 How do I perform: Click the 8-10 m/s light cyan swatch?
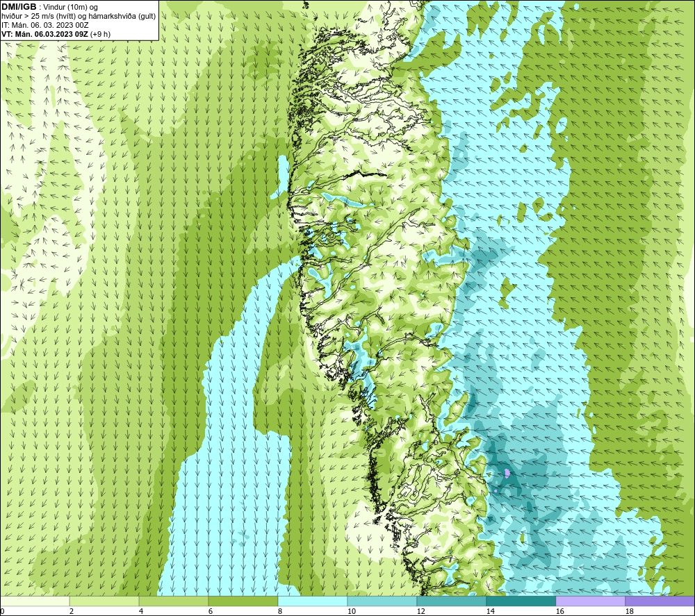pyautogui.click(x=313, y=601)
